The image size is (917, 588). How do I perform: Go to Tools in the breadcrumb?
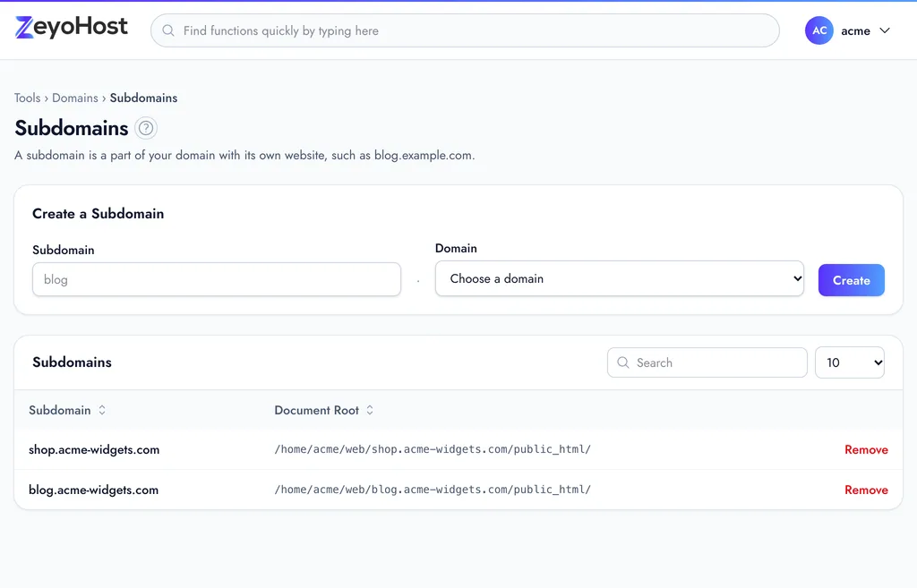(28, 98)
